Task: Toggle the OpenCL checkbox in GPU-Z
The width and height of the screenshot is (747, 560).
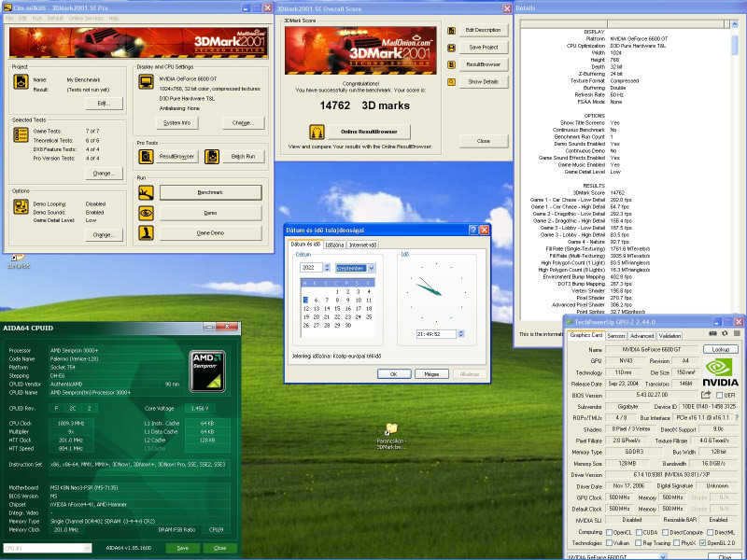Action: pyautogui.click(x=609, y=532)
